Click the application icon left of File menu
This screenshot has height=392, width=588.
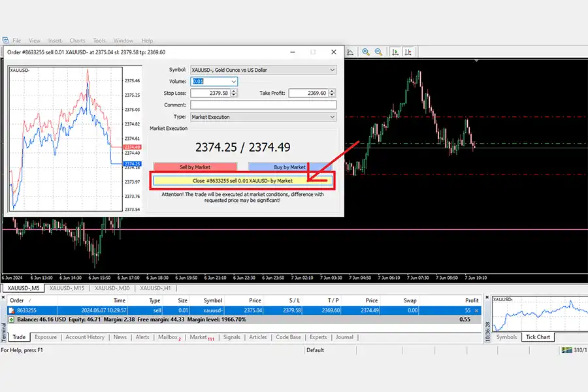5,41
